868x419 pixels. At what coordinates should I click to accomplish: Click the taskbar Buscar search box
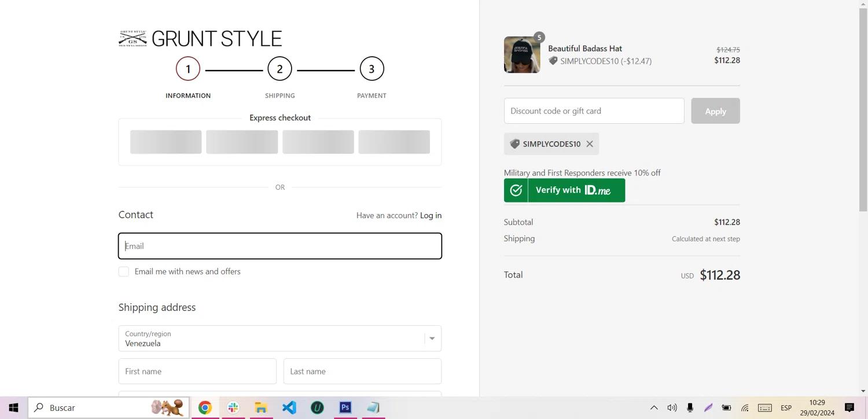point(108,407)
